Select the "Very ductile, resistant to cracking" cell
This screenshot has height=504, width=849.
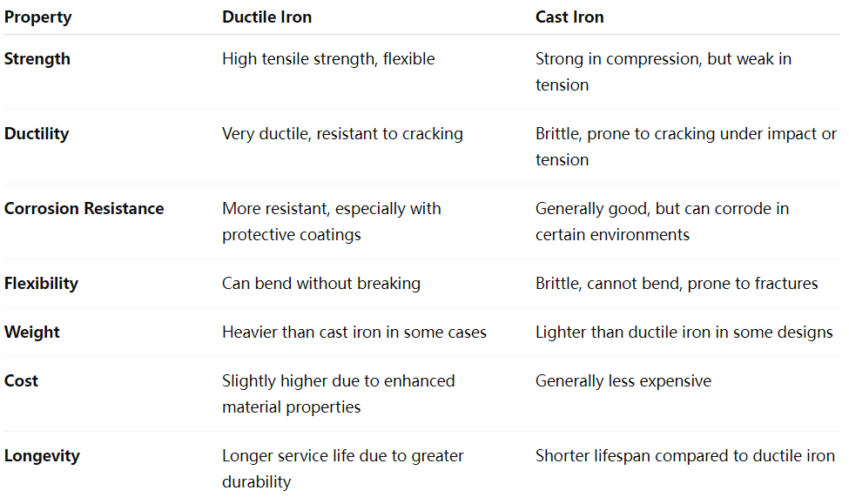(342, 134)
